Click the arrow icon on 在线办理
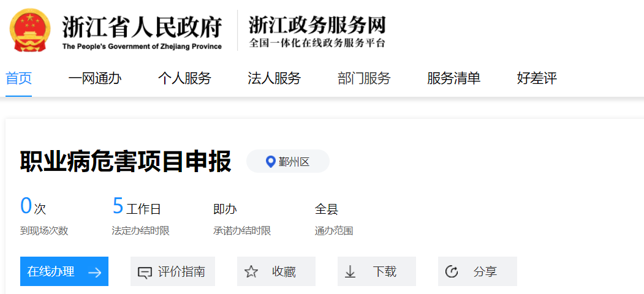Image resolution: width=644 pixels, height=294 pixels. click(x=94, y=272)
